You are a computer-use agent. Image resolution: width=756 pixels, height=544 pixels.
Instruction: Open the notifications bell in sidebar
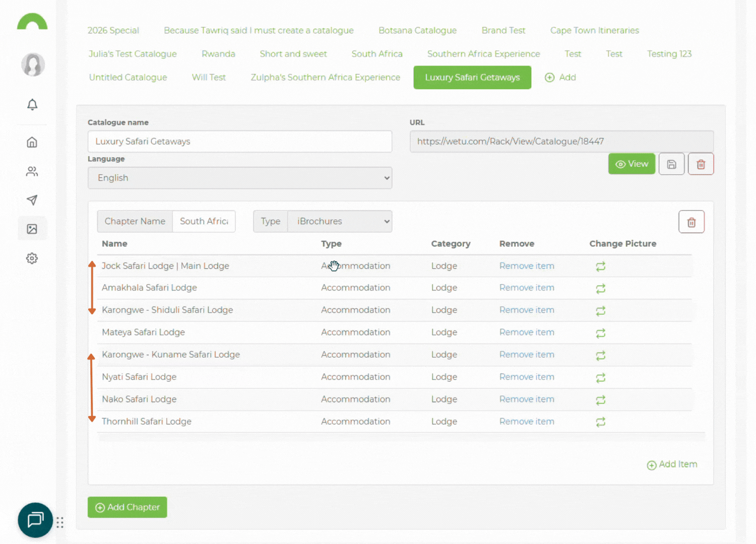click(32, 104)
